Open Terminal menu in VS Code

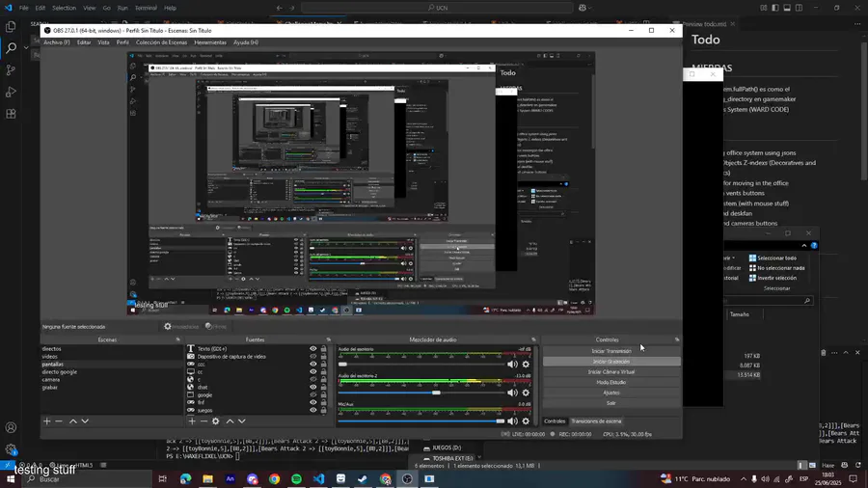point(146,8)
